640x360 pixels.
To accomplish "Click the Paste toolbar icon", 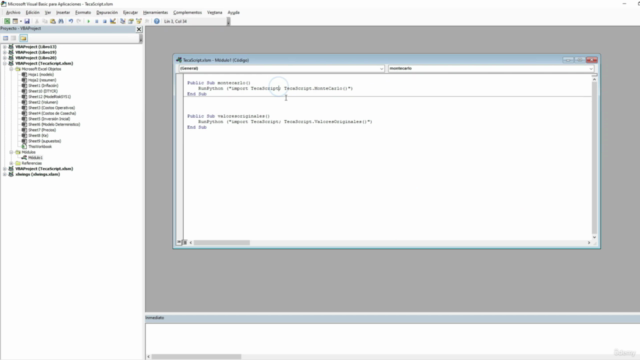I will (53, 21).
